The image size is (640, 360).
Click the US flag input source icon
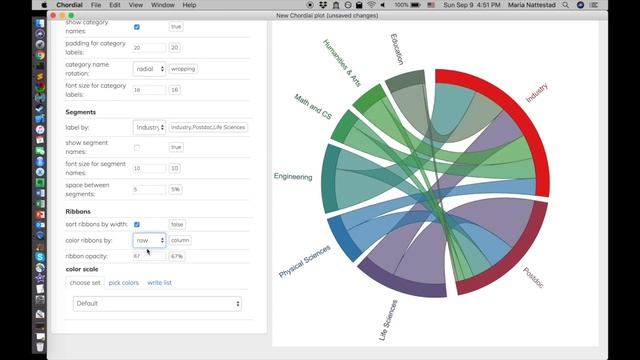click(431, 5)
